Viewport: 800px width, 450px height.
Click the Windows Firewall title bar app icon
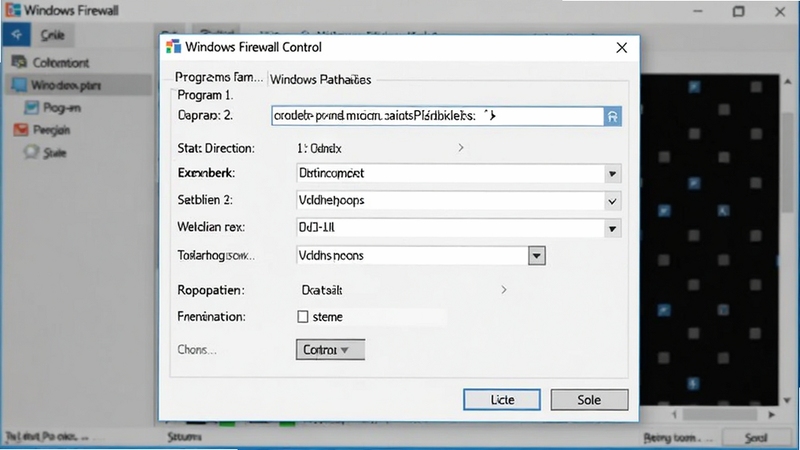click(12, 10)
